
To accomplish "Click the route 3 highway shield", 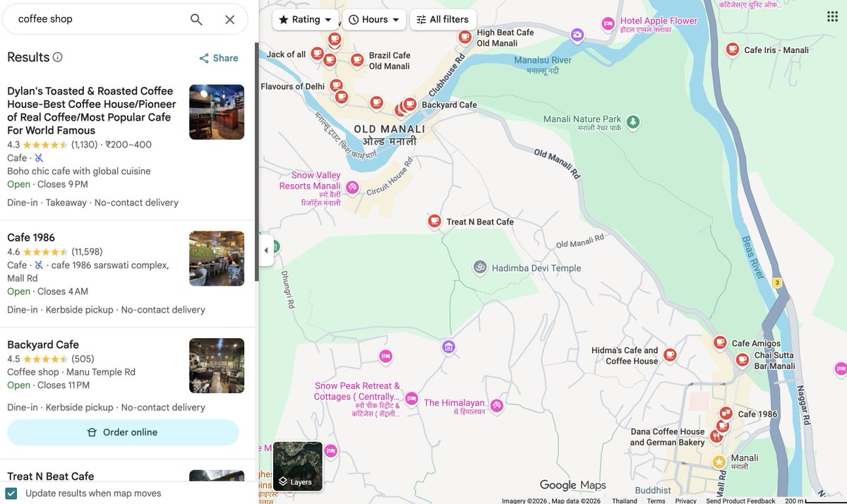I will click(x=778, y=282).
